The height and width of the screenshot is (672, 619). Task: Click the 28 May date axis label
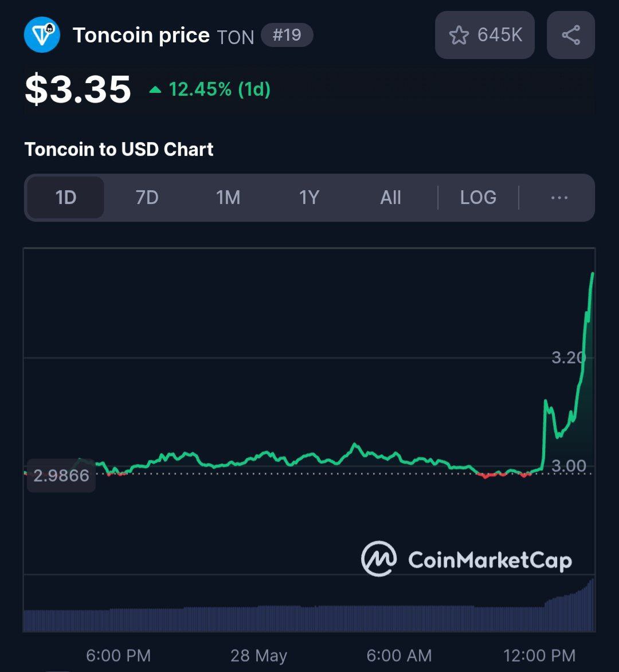click(259, 655)
